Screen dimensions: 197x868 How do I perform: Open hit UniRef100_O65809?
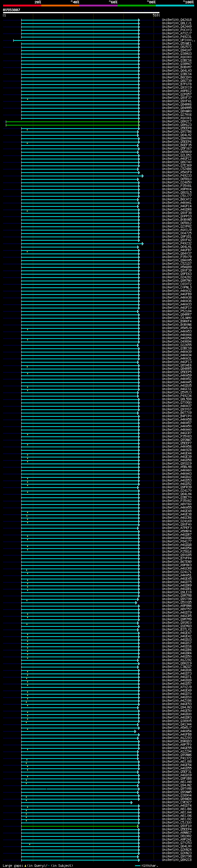[176, 152]
